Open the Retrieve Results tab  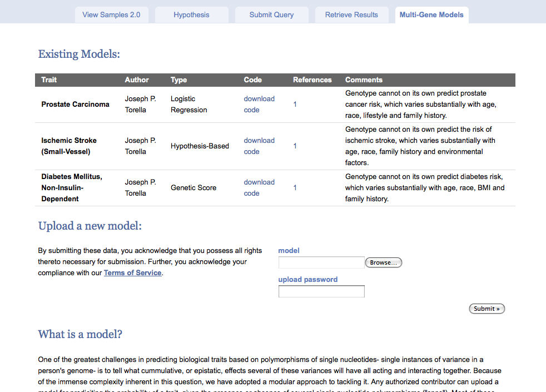pos(351,15)
